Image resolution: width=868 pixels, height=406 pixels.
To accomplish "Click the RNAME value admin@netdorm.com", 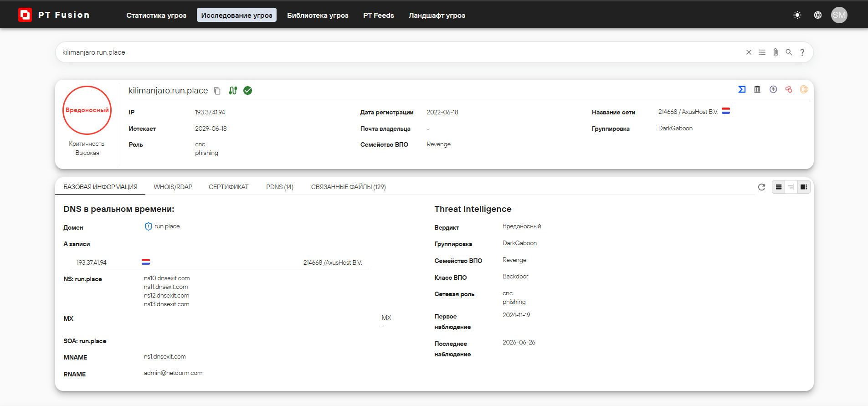I will (173, 373).
